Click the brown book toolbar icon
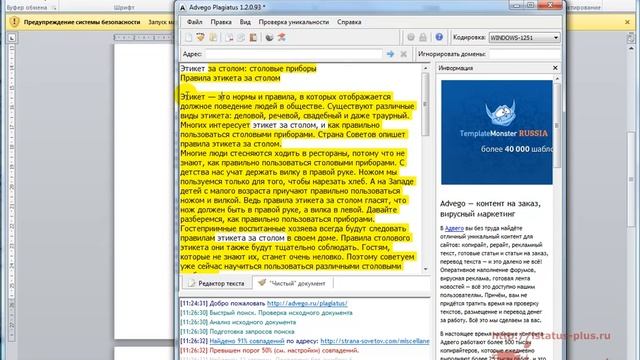This screenshot has width=640, height=360. [x=253, y=38]
